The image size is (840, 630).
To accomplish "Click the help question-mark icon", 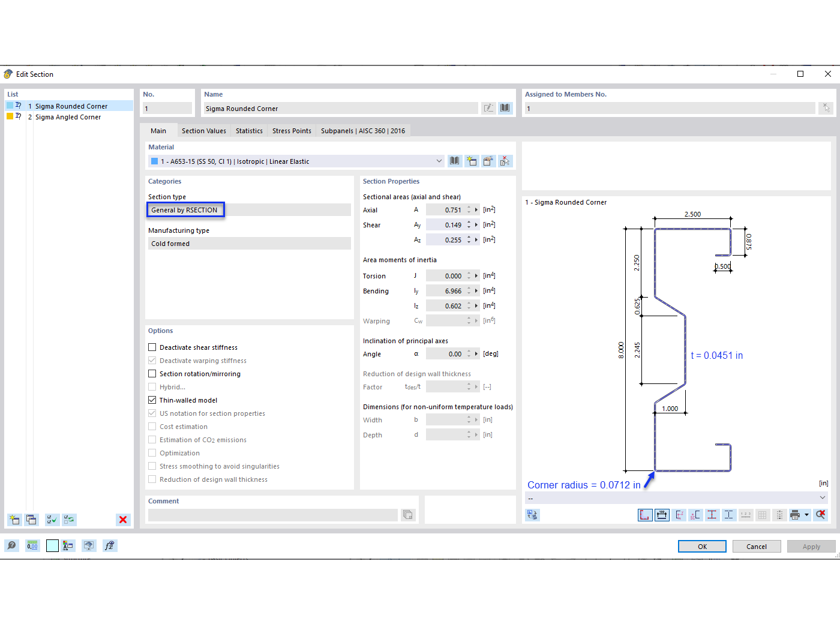I will 11,545.
